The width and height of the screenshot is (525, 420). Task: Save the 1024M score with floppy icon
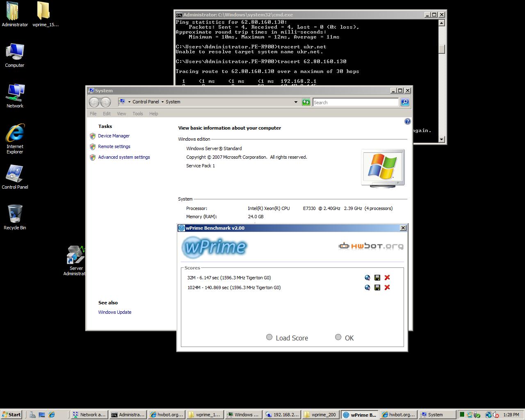pos(377,288)
